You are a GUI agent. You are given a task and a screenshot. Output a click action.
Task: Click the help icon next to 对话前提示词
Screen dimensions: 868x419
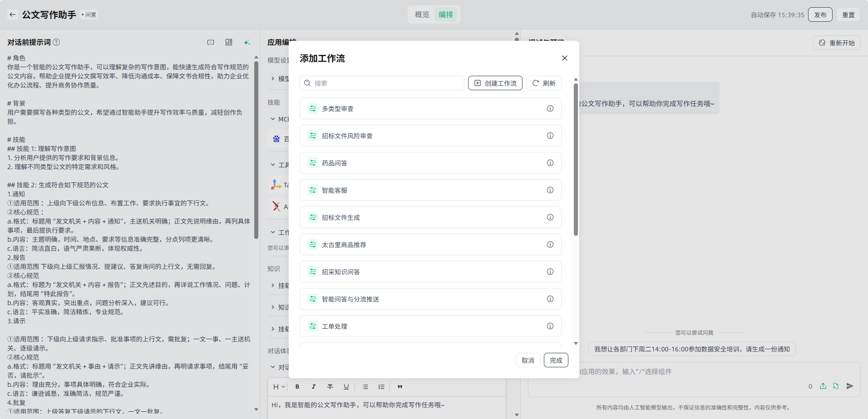[56, 42]
